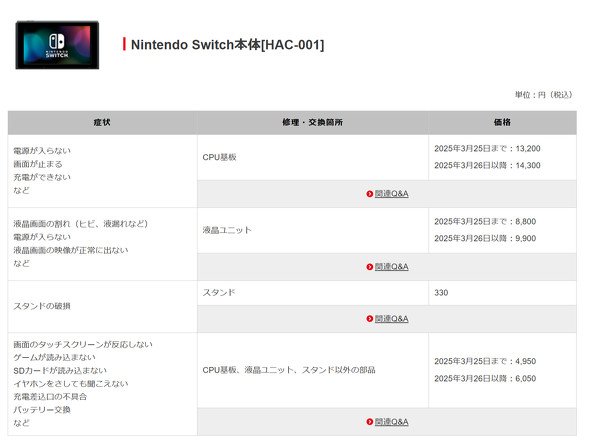Click the 価格 column header
The image size is (590, 445).
(502, 123)
